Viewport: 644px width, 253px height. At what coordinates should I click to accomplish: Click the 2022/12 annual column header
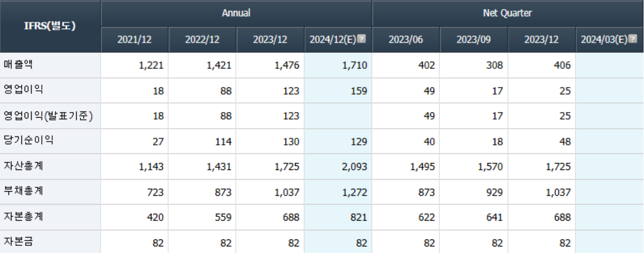(x=202, y=40)
